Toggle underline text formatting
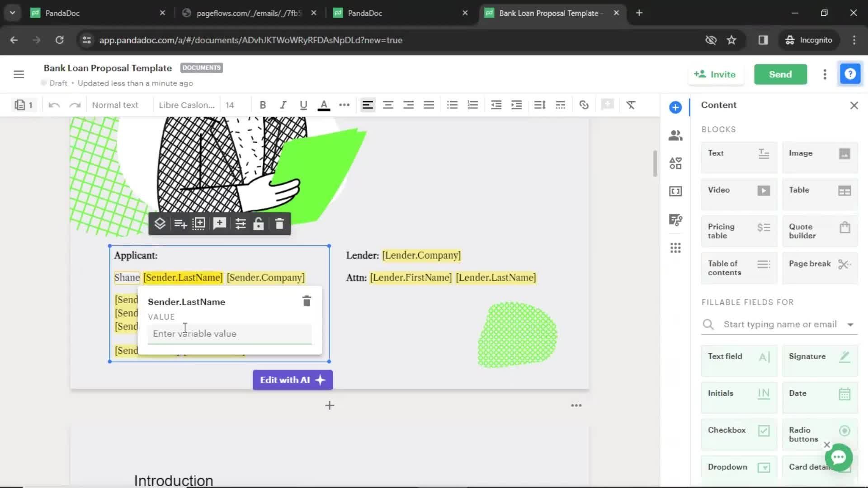 [303, 105]
